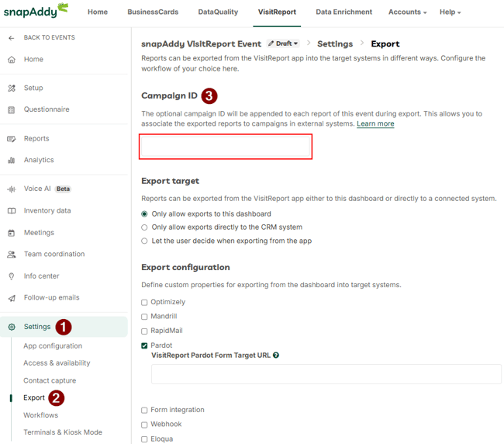Click Back to Events link

click(49, 37)
